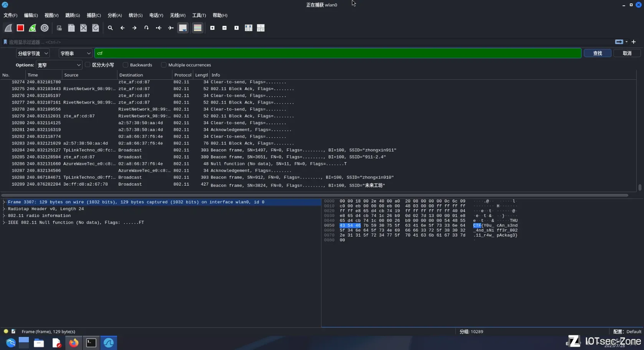Viewport: 644px width, 350px height.
Task: Click the display filter input field
Action: pyautogui.click(x=311, y=42)
